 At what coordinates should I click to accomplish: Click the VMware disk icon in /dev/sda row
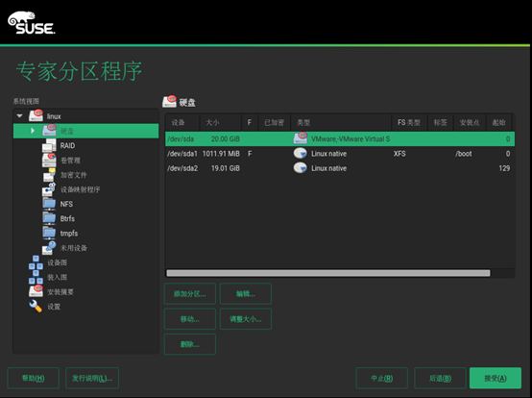[301, 138]
